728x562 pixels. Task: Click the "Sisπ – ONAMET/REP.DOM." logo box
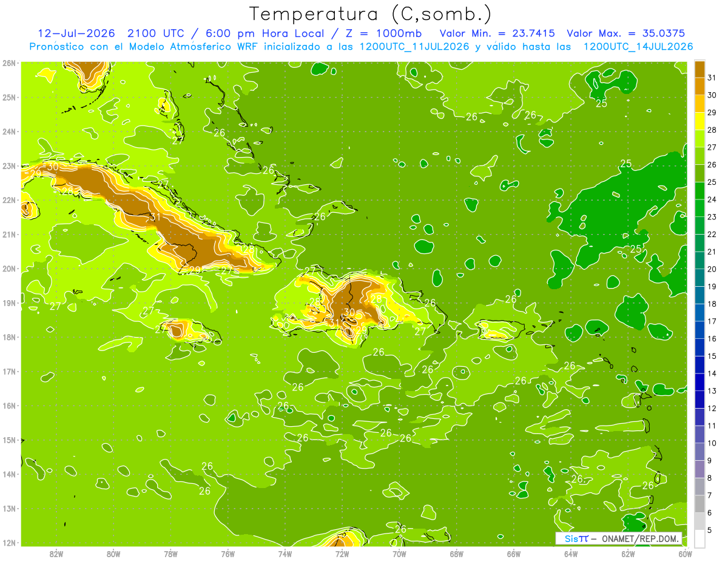coord(619,538)
